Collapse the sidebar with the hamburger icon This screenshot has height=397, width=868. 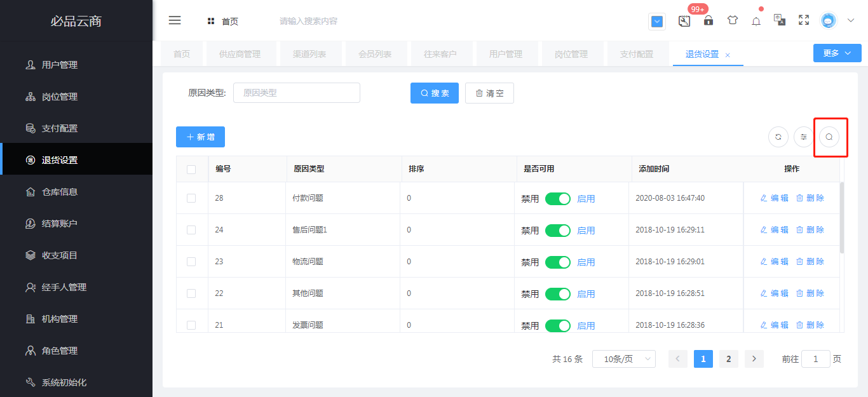click(175, 20)
